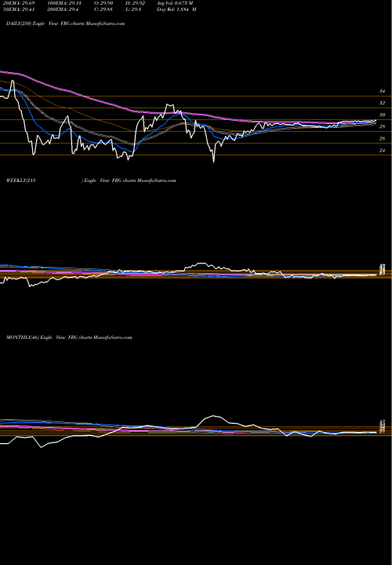Click the 100EMA: 29.18 value
This screenshot has width=392, height=565.
[66, 3]
